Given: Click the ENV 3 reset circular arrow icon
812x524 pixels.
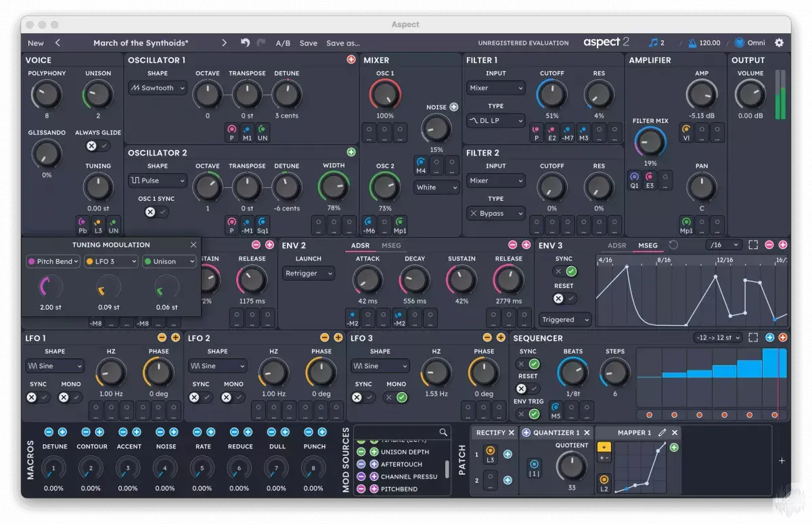Looking at the screenshot, I should tap(673, 245).
